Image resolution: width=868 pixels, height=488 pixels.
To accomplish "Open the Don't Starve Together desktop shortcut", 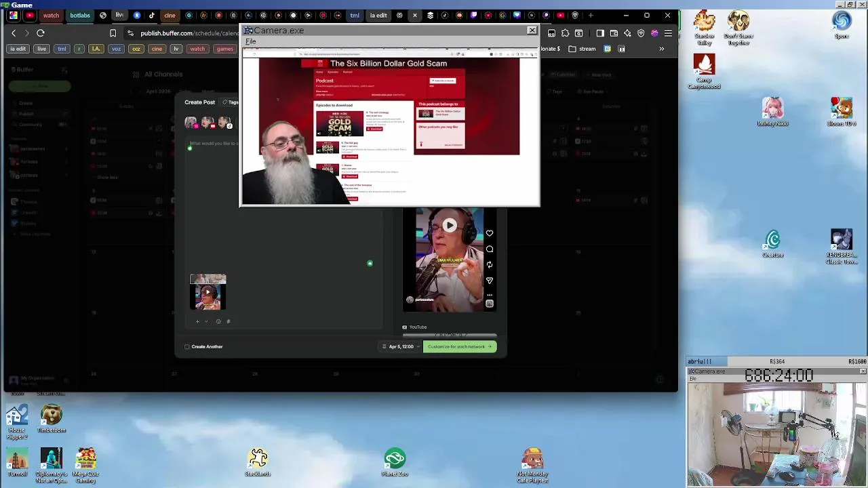I will click(x=738, y=28).
